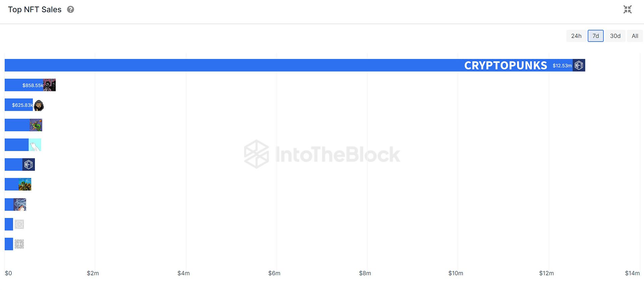The height and width of the screenshot is (290, 644).
Task: Click the gray patterned thumbnail on last bar
Action: pyautogui.click(x=19, y=244)
